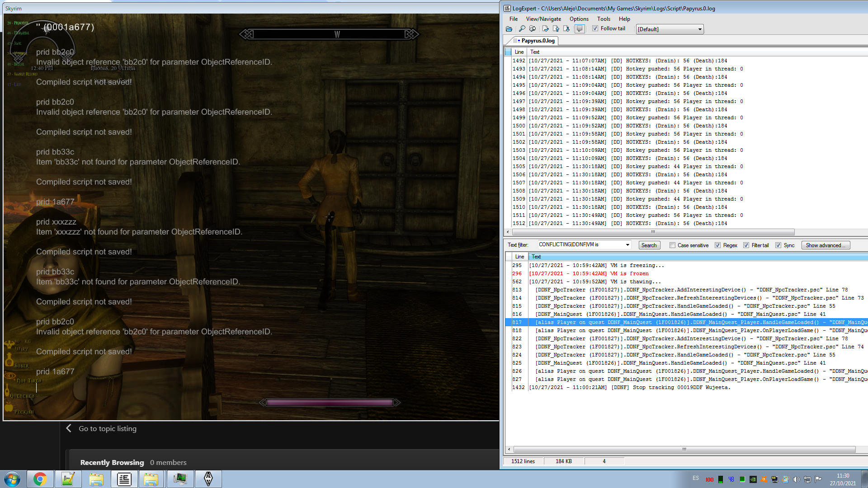This screenshot has width=868, height=488.
Task: Click the horizontal scrollbar of the upper log pane
Action: click(x=652, y=232)
